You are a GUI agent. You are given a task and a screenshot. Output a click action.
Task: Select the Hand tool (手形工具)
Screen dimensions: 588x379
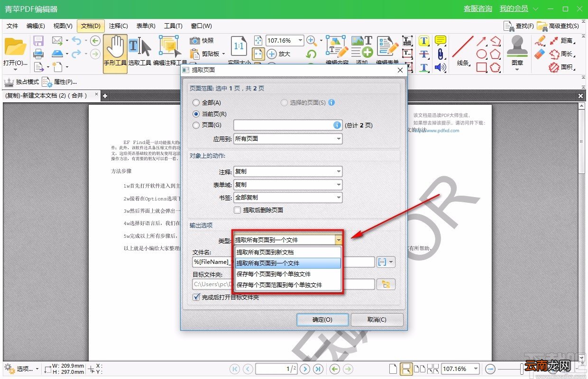click(115, 54)
